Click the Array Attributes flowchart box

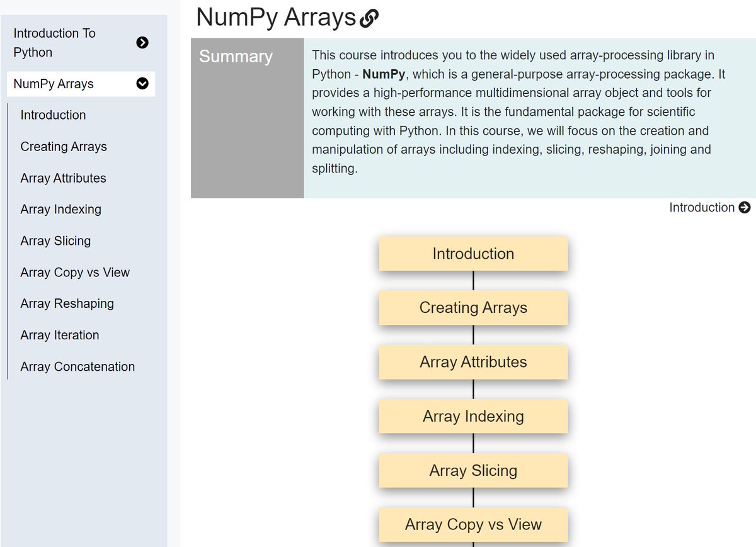(473, 362)
